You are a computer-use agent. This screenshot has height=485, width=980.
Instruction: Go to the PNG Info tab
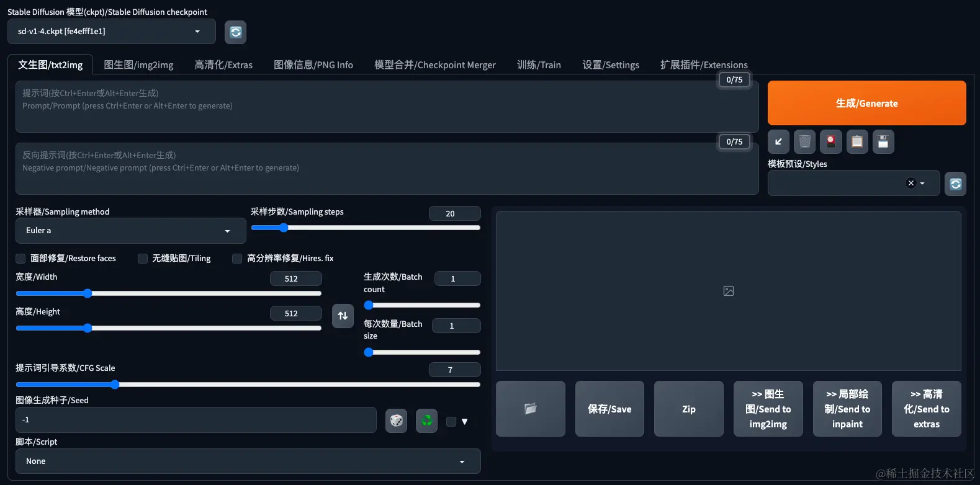[313, 65]
